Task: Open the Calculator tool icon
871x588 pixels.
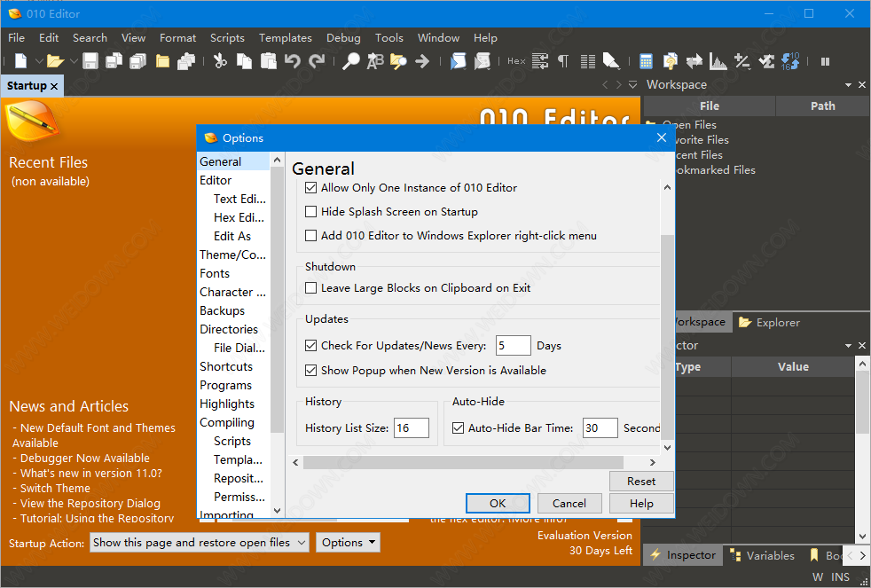Action: (646, 61)
